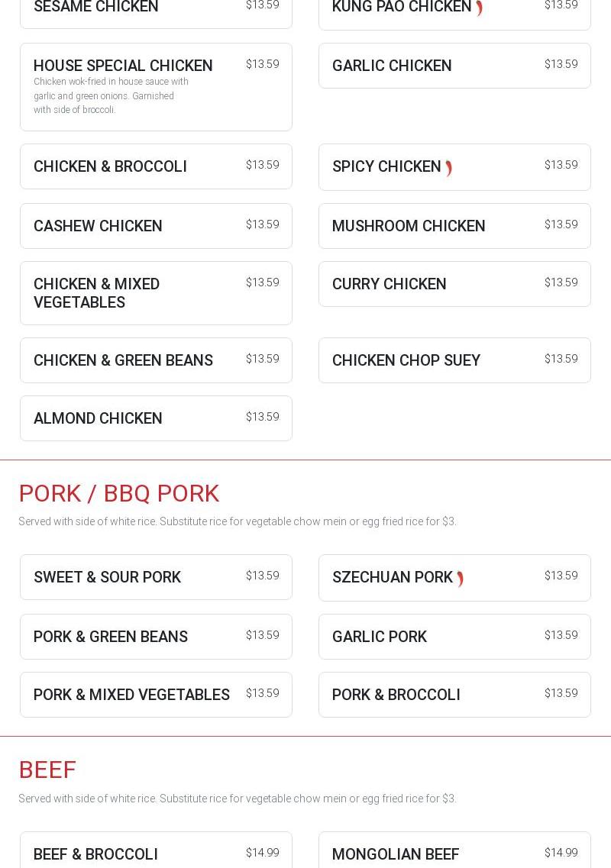Open the Mushroom Chicken item
This screenshot has height=868, width=611.
454,226
